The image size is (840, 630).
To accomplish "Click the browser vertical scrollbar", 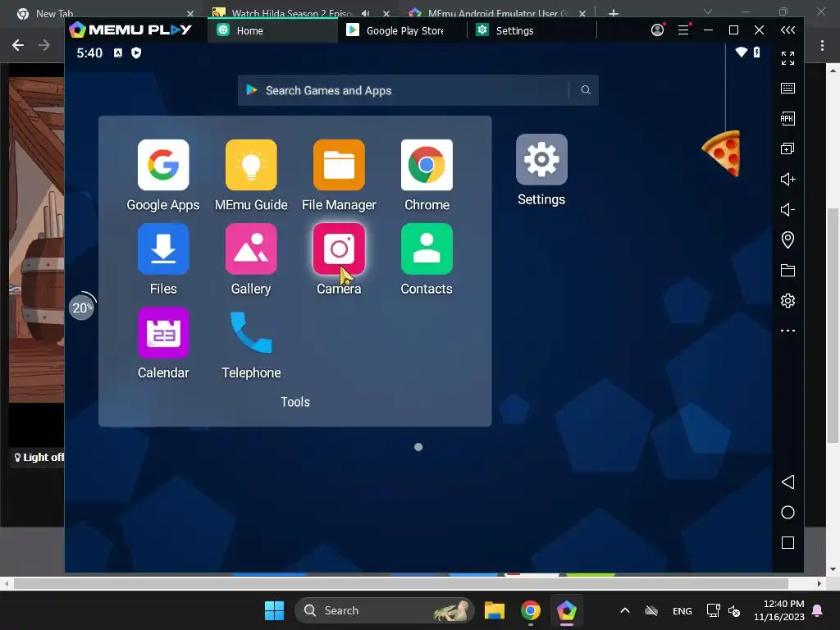I will tap(833, 325).
